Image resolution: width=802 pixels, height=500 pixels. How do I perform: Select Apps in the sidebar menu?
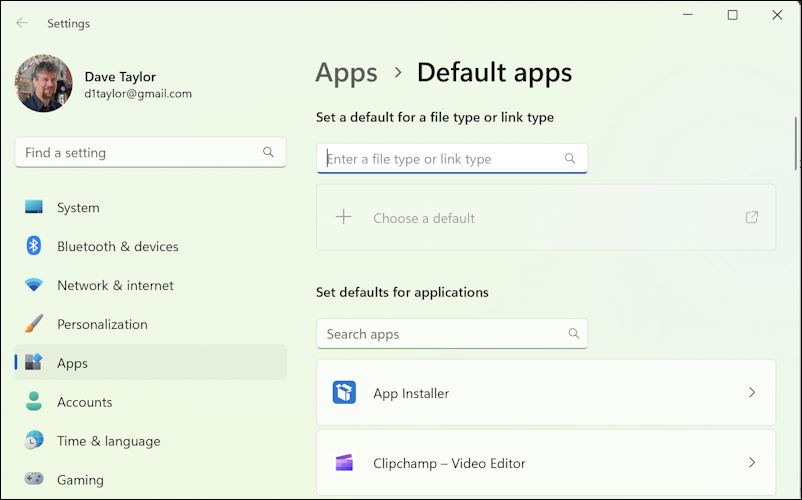click(150, 363)
